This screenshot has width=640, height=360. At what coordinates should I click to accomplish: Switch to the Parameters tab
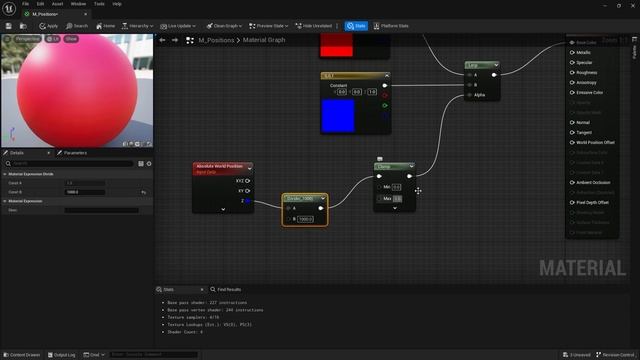tap(72, 153)
